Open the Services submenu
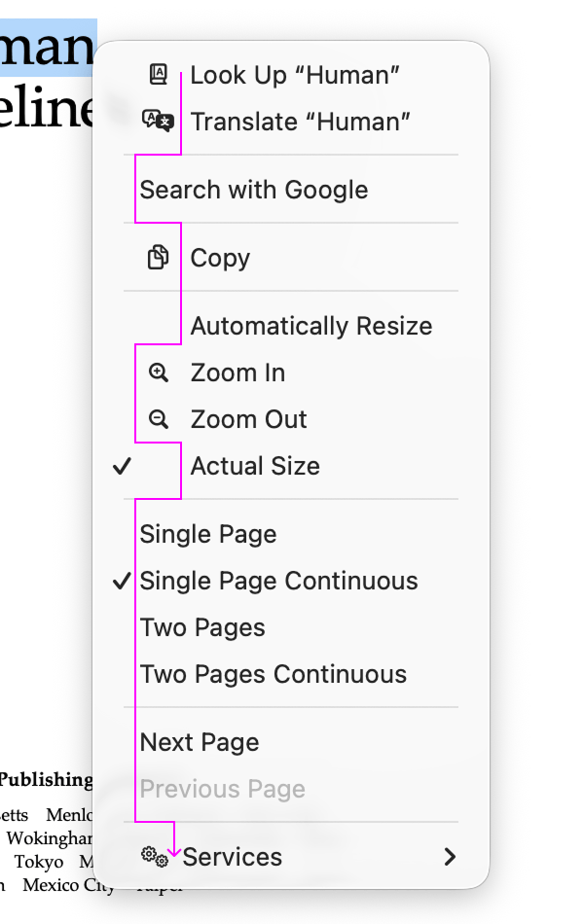 pyautogui.click(x=233, y=857)
